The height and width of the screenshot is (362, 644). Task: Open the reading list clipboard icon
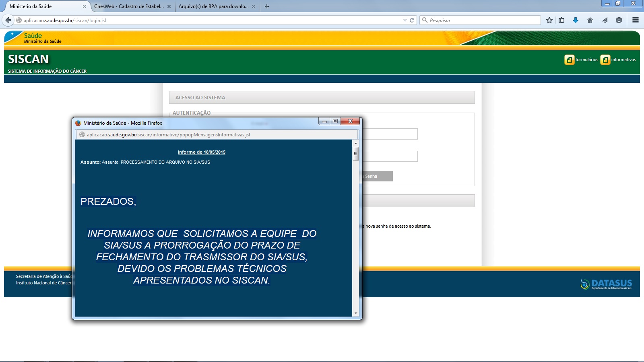pyautogui.click(x=562, y=20)
